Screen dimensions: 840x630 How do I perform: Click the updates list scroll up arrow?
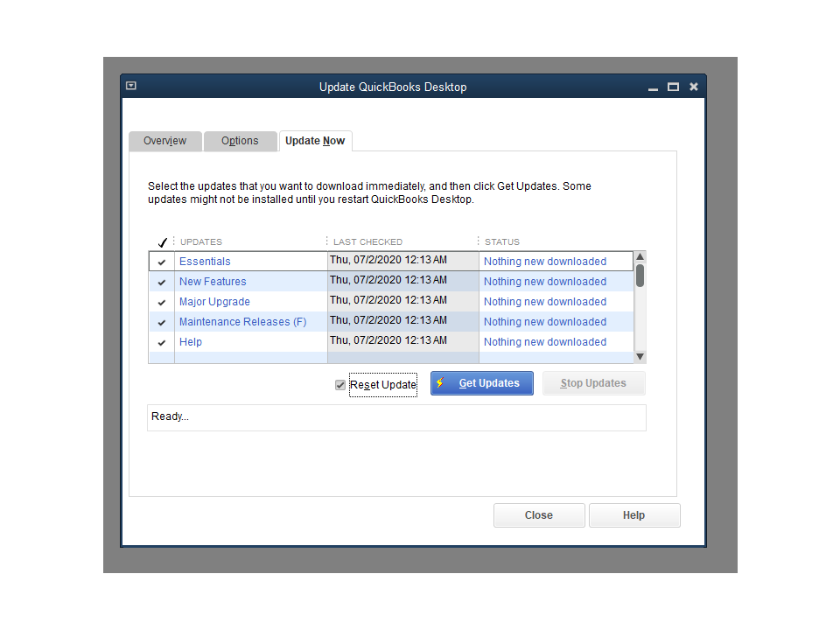(640, 256)
